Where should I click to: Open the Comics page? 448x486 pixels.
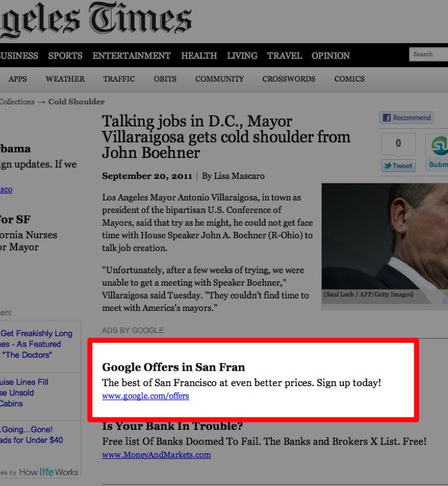point(349,79)
